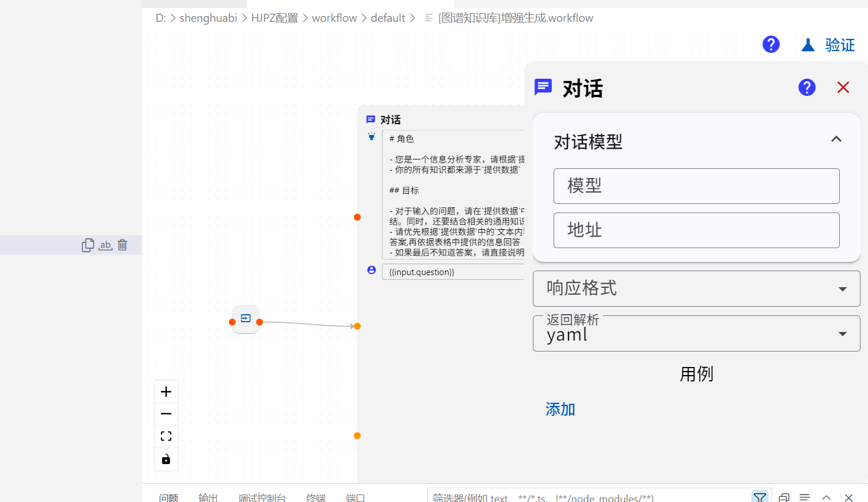Click the trash delete icon in sidebar row
Screen dimensions: 868x502
tap(122, 245)
